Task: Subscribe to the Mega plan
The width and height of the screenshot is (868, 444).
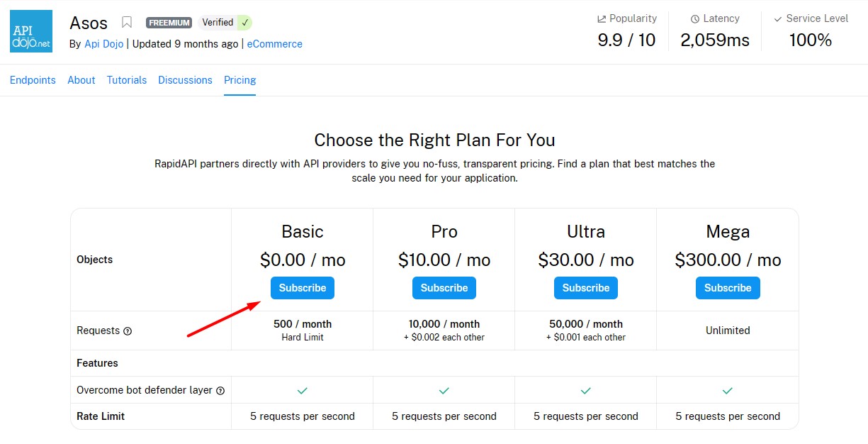Action: pyautogui.click(x=728, y=288)
